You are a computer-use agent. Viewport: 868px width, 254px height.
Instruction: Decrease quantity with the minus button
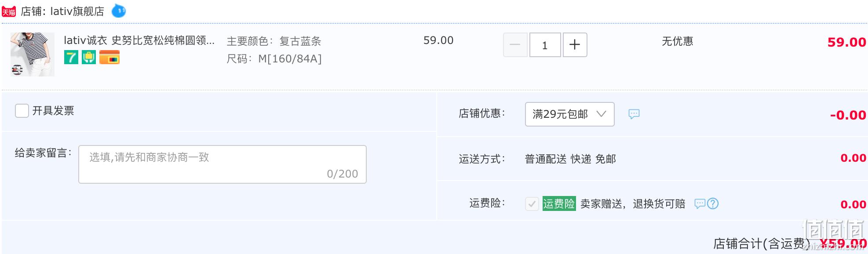(515, 45)
